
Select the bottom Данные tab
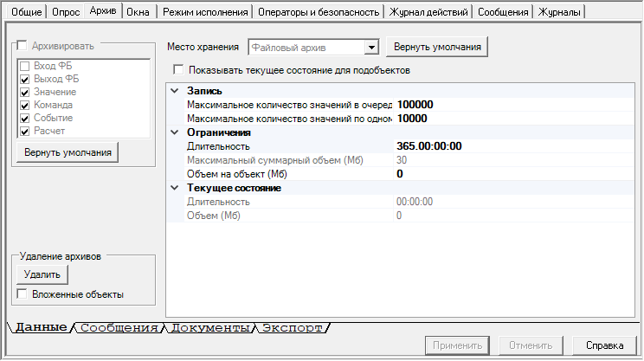point(41,327)
